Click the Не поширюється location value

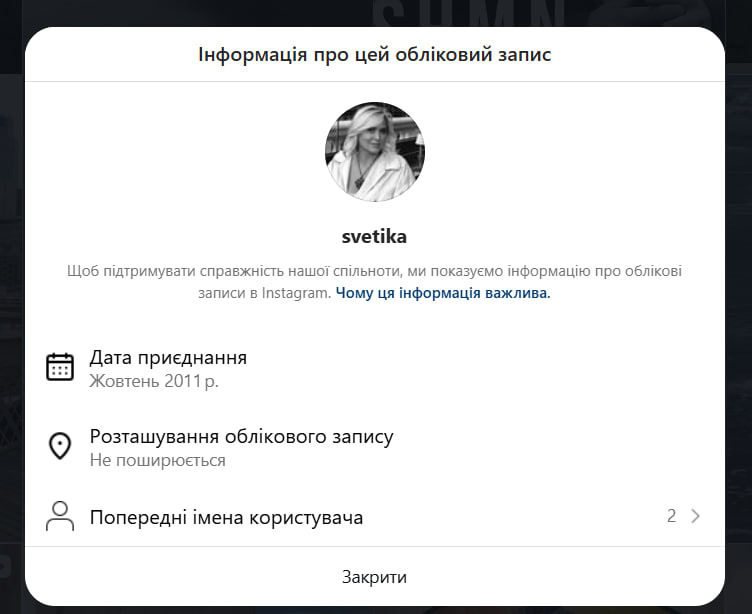click(x=157, y=460)
